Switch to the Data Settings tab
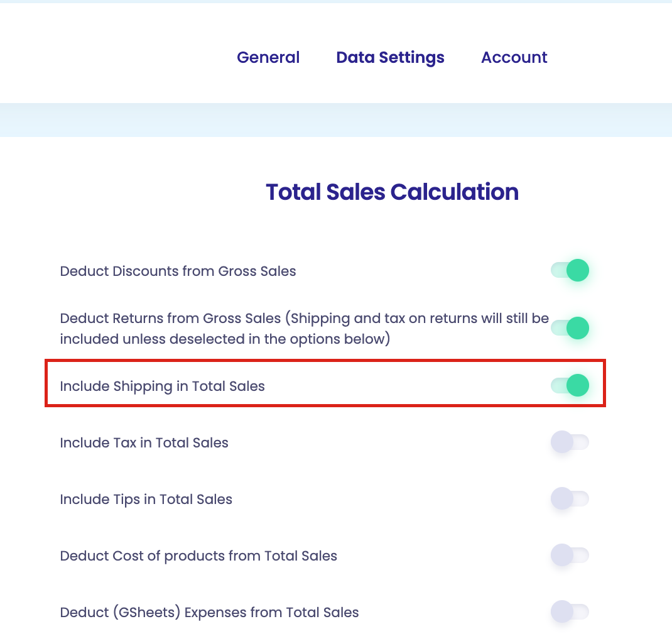Image resolution: width=672 pixels, height=641 pixels. [390, 57]
